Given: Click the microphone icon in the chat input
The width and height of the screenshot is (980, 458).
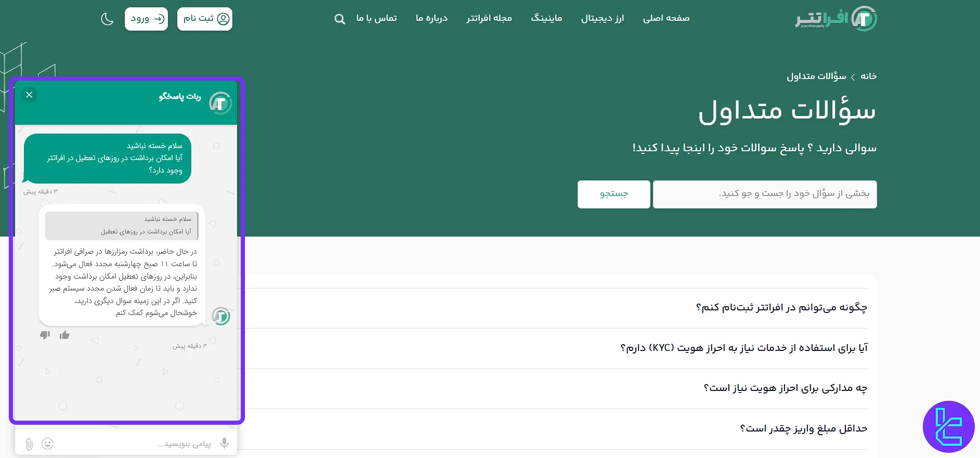Looking at the screenshot, I should tap(224, 443).
